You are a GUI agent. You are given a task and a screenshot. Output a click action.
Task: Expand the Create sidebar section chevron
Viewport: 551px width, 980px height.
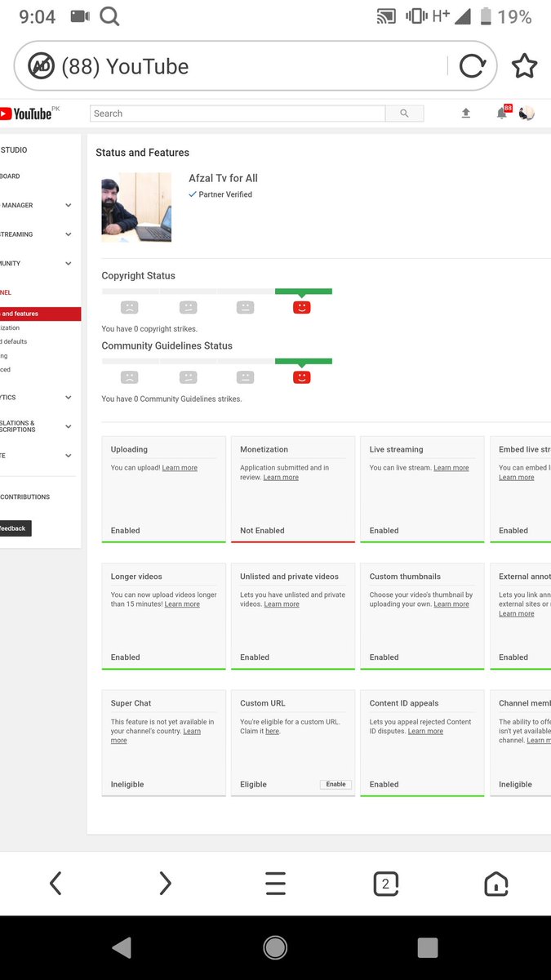pos(69,456)
